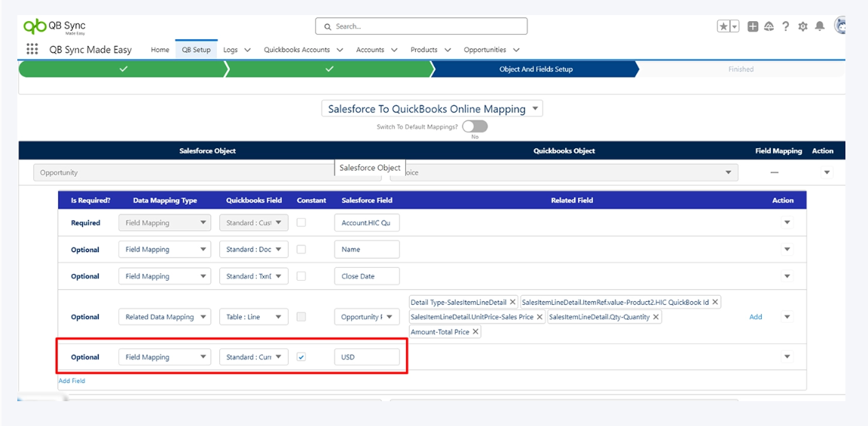868x426 pixels.
Task: Remove the ItemRef.value-Product2.HIC QuickBook Id pill
Action: 715,302
